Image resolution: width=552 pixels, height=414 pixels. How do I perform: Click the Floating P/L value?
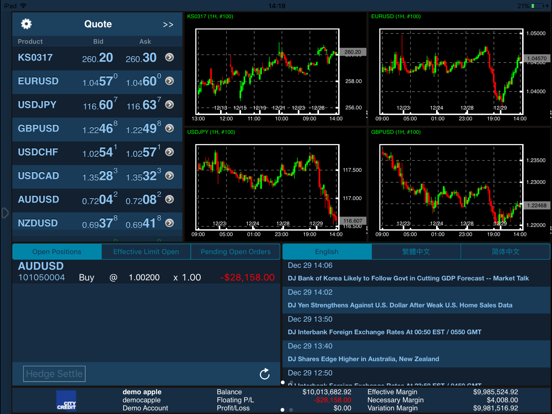tap(333, 400)
